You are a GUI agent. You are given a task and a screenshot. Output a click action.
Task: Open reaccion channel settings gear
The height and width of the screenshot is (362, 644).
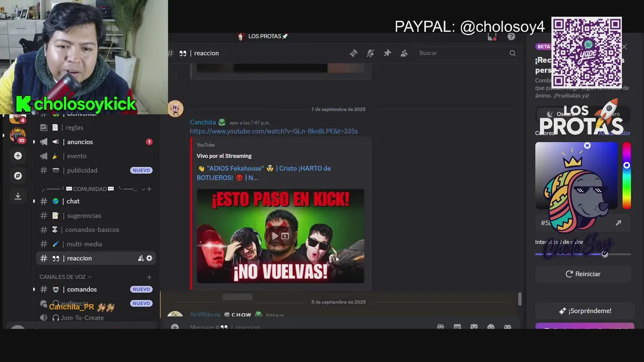click(x=149, y=258)
